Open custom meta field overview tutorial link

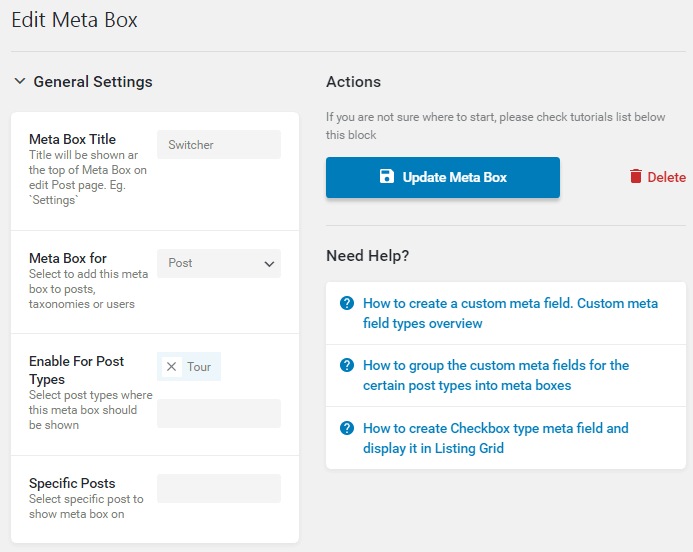click(x=510, y=313)
